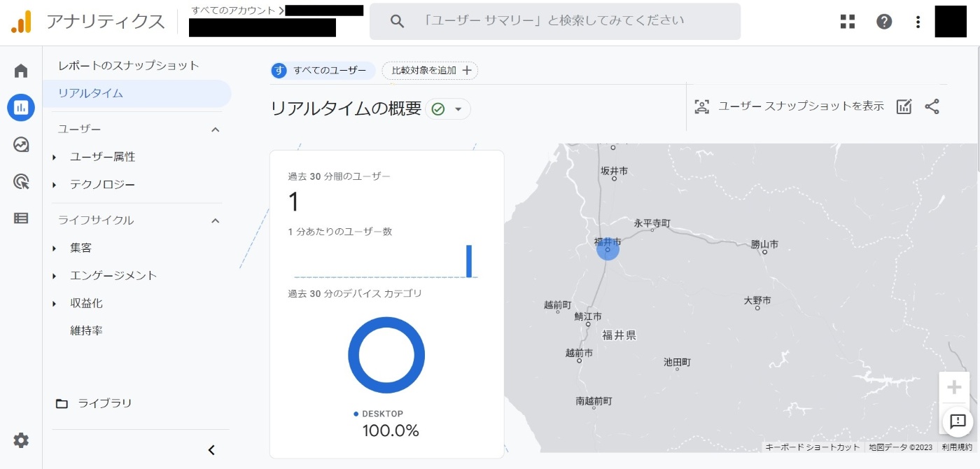The image size is (980, 469).
Task: Open the three-dot more options menu
Action: [x=918, y=22]
